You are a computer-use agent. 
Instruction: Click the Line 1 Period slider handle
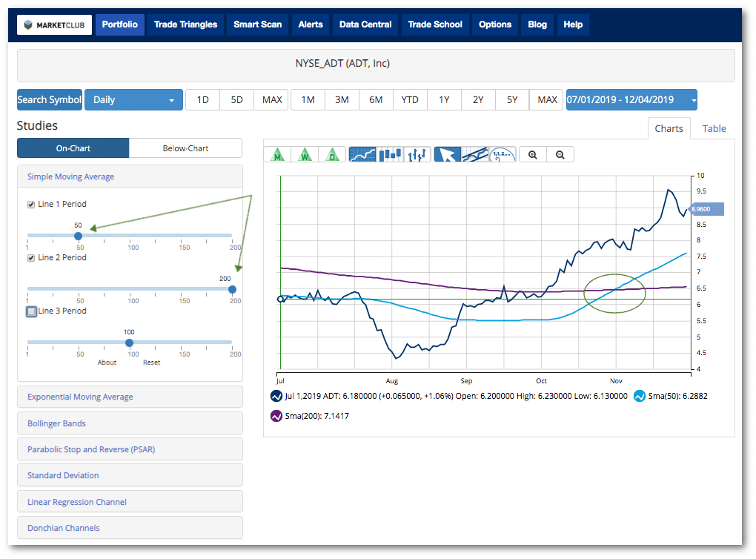(78, 236)
